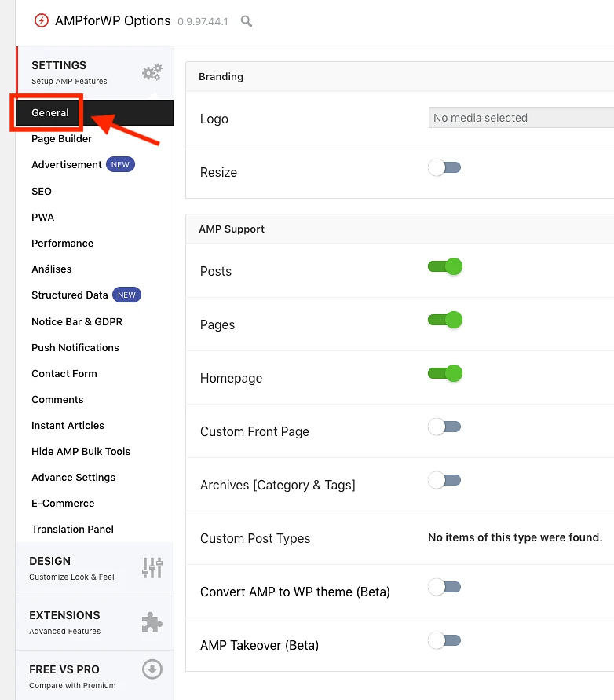Open the search magnifier icon
This screenshot has height=700, width=614.
point(247,21)
